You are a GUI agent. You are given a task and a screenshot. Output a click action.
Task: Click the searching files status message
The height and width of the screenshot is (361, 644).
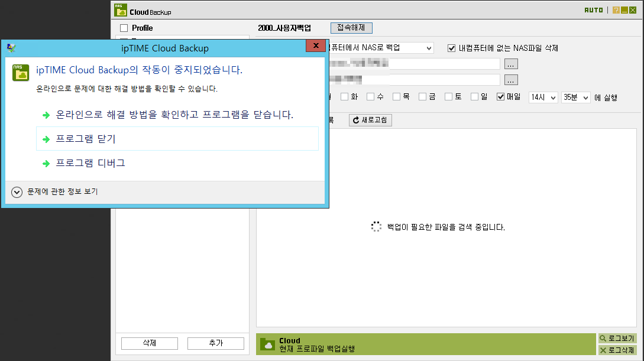point(446,227)
